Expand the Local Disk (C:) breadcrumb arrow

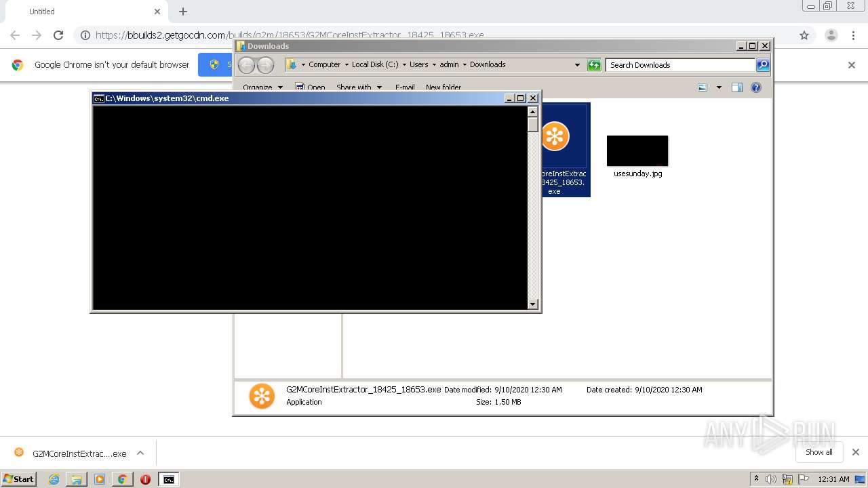coord(404,65)
